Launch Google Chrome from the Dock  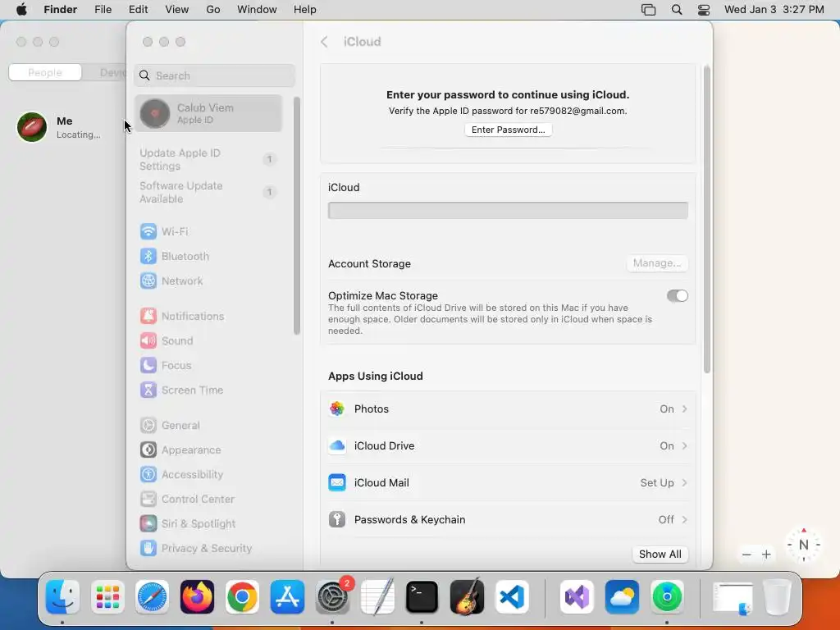click(x=242, y=597)
